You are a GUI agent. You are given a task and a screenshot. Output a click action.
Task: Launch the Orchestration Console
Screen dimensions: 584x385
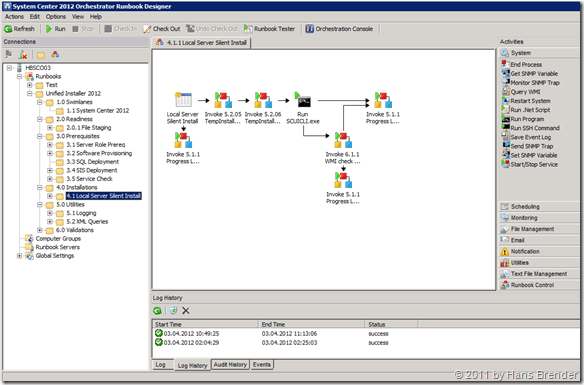pos(339,29)
